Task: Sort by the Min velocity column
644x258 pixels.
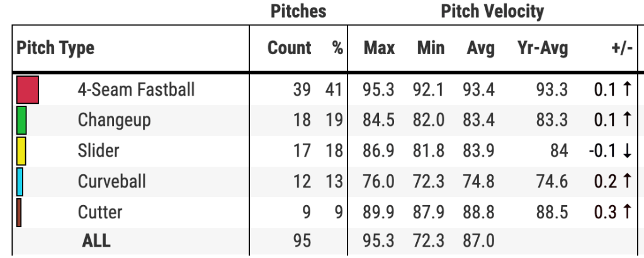Action: 431,48
